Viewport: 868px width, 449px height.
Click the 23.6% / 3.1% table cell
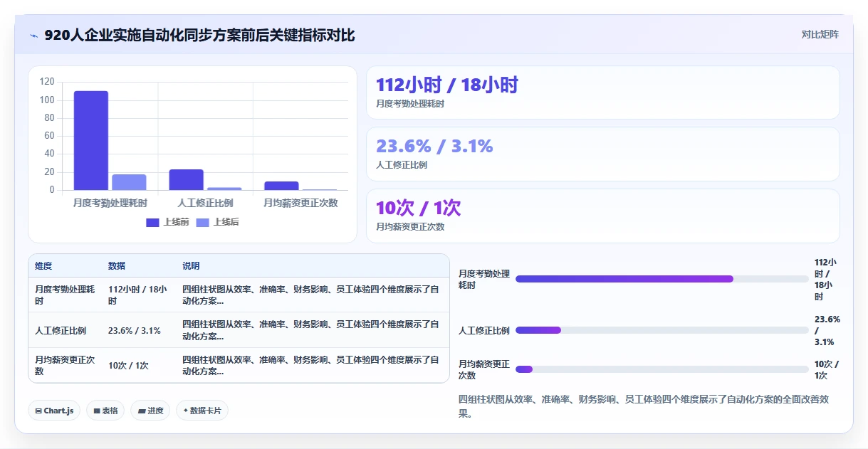(139, 330)
